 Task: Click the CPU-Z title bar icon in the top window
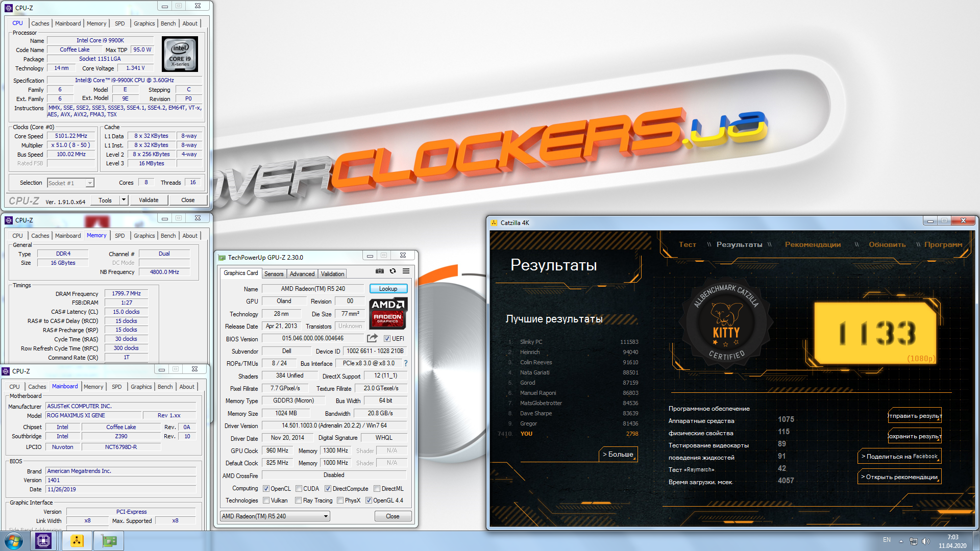(x=9, y=8)
